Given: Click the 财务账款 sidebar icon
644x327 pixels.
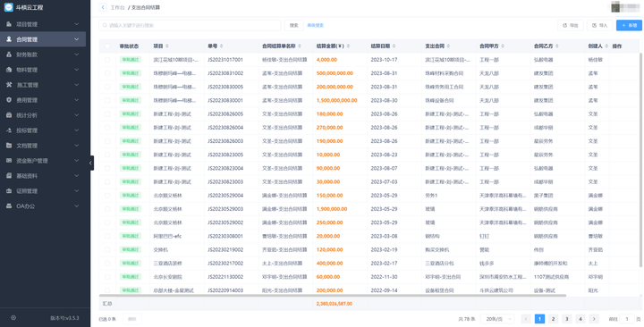Looking at the screenshot, I should click(x=9, y=54).
